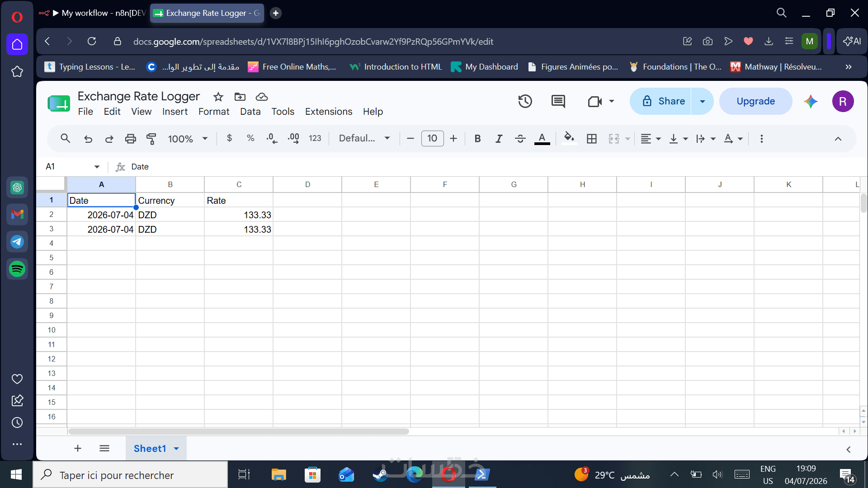
Task: Open the Format menu
Action: 214,112
